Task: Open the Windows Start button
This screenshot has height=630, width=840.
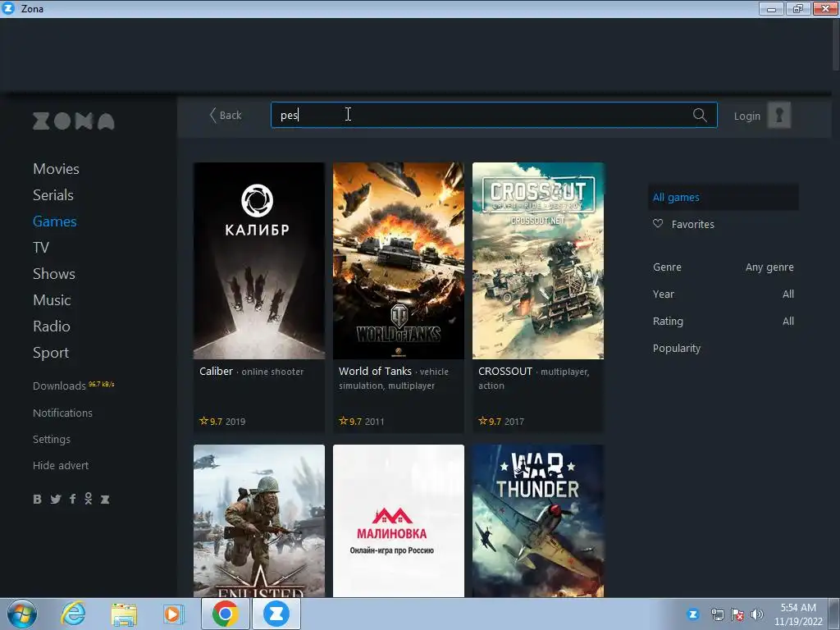Action: [22, 614]
